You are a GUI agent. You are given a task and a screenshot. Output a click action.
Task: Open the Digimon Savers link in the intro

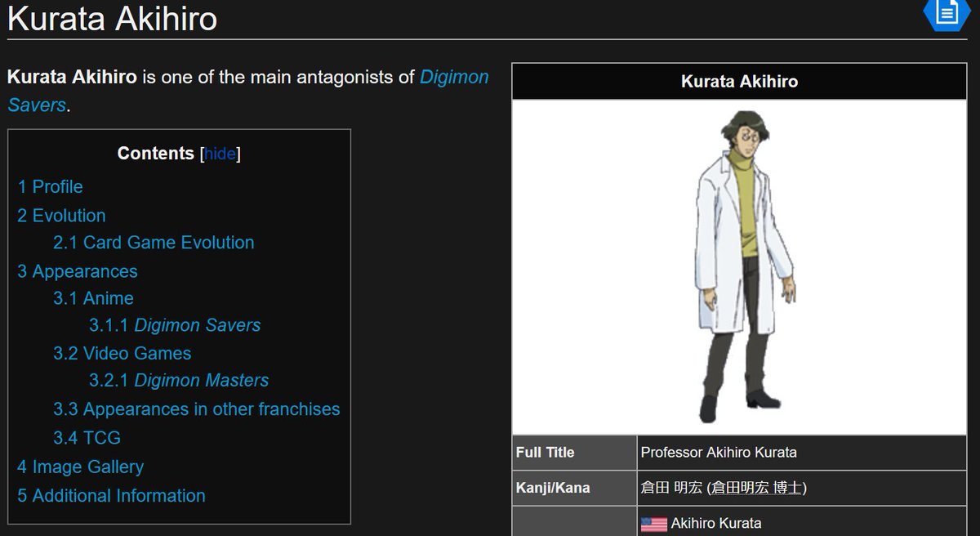click(x=248, y=91)
